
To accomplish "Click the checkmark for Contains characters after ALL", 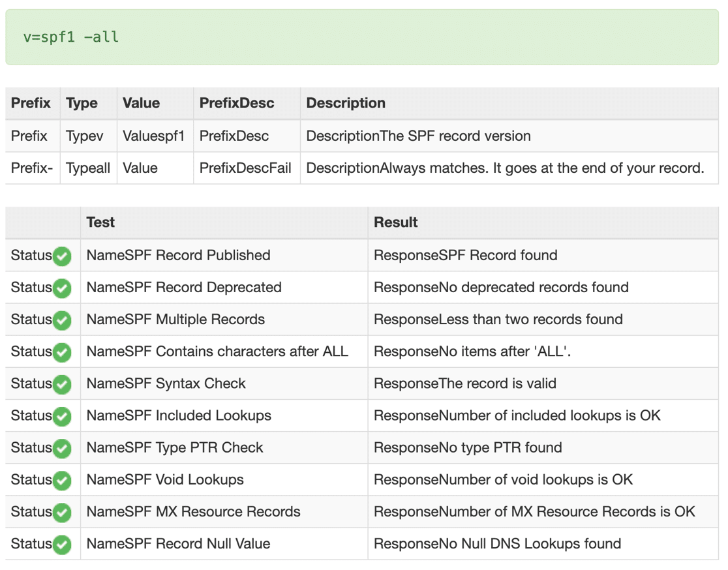I will (x=61, y=352).
